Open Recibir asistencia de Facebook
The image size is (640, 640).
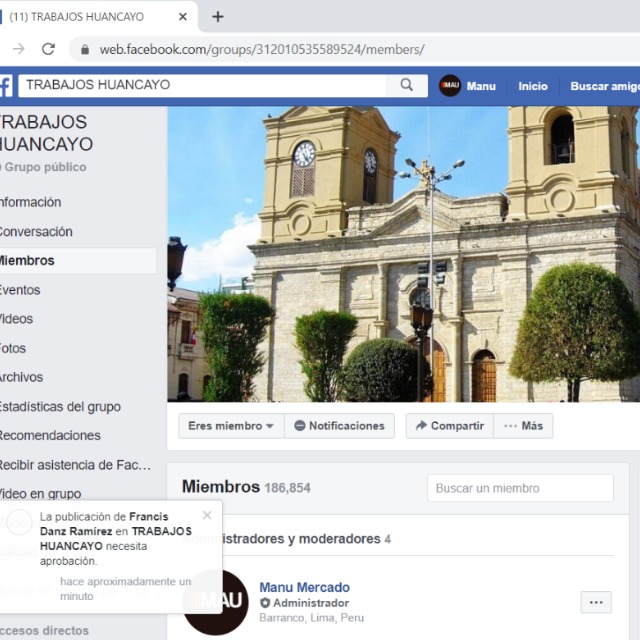(75, 465)
